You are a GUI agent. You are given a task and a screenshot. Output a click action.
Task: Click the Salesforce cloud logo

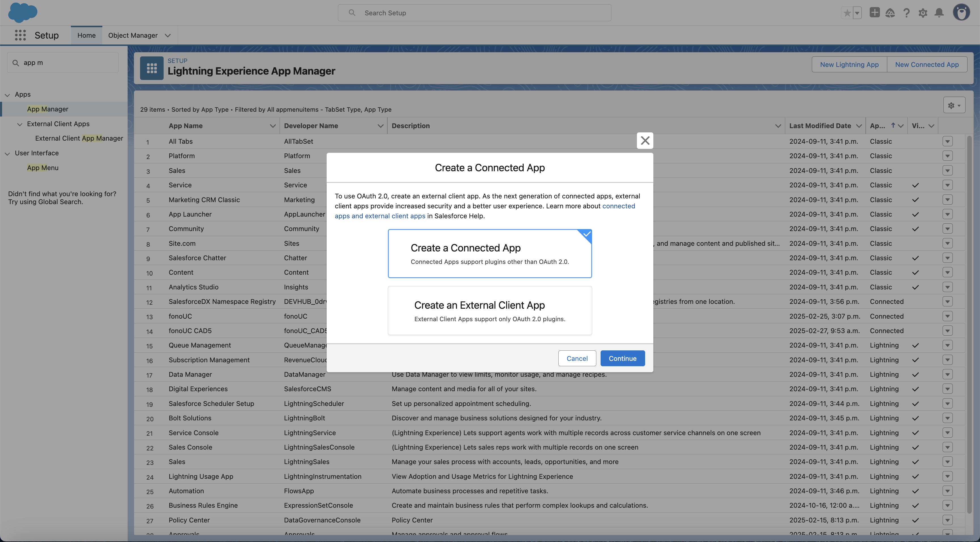[22, 12]
